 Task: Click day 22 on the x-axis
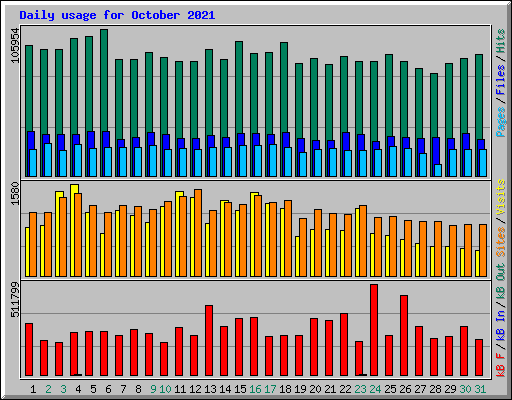[345, 389]
